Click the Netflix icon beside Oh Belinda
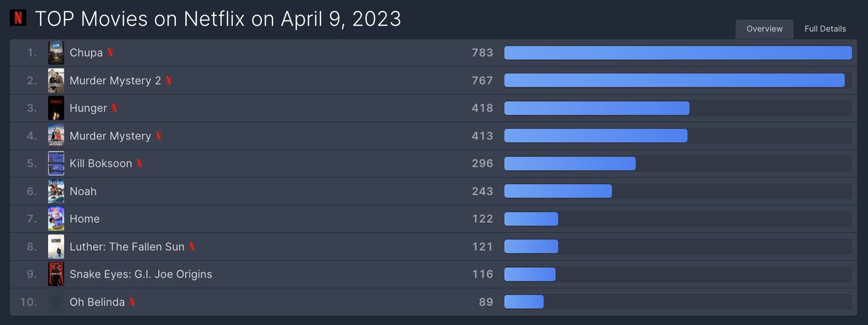This screenshot has height=325, width=868. 132,302
